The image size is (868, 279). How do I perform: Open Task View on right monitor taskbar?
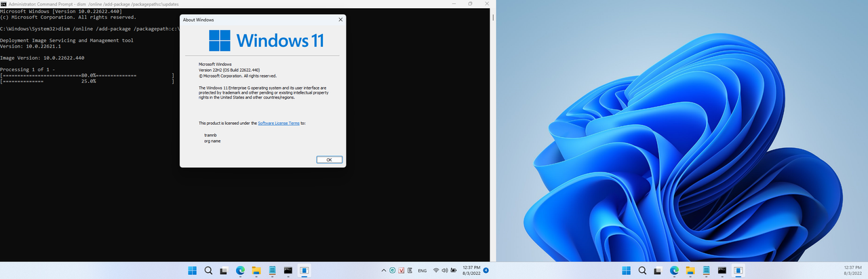click(x=658, y=270)
